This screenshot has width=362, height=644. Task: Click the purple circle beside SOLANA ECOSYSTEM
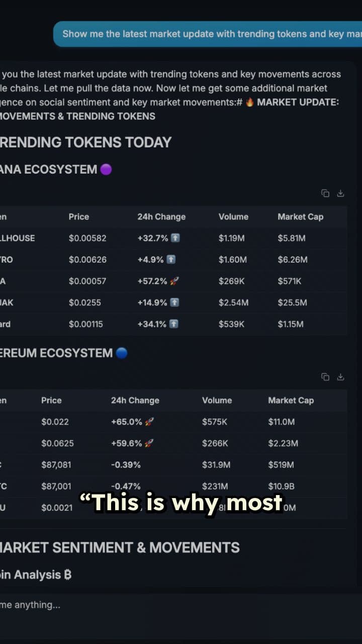(106, 169)
